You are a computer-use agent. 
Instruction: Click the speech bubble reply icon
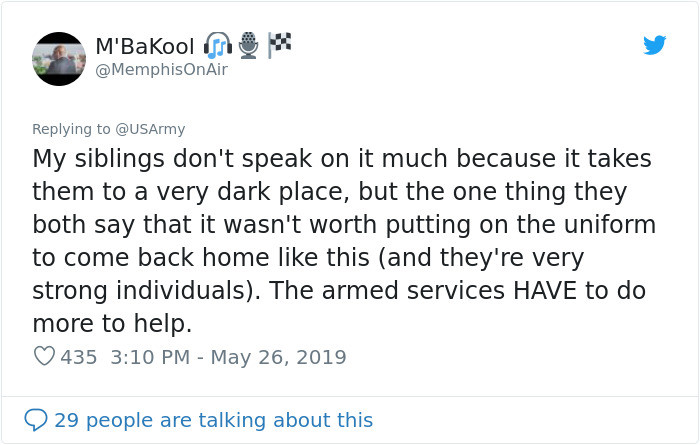pyautogui.click(x=38, y=420)
